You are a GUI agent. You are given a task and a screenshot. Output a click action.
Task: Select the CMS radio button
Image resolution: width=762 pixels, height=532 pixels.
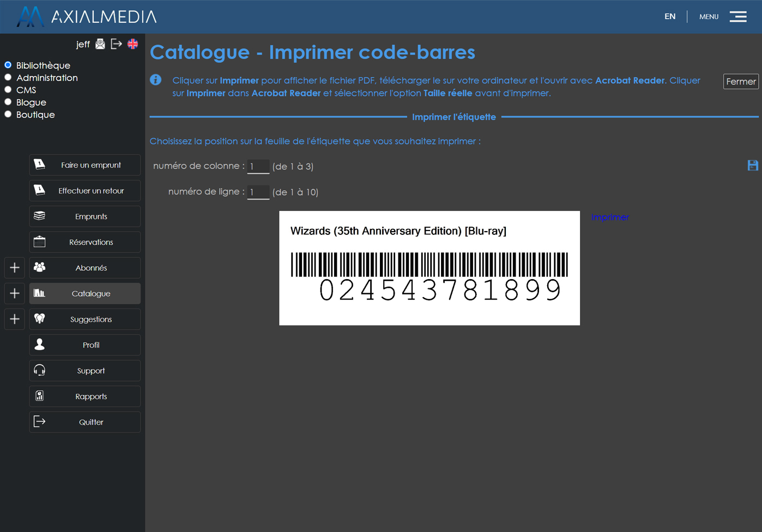pos(8,90)
